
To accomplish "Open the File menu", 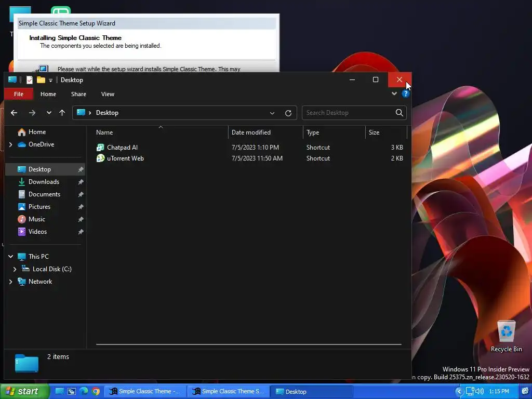I will (19, 94).
